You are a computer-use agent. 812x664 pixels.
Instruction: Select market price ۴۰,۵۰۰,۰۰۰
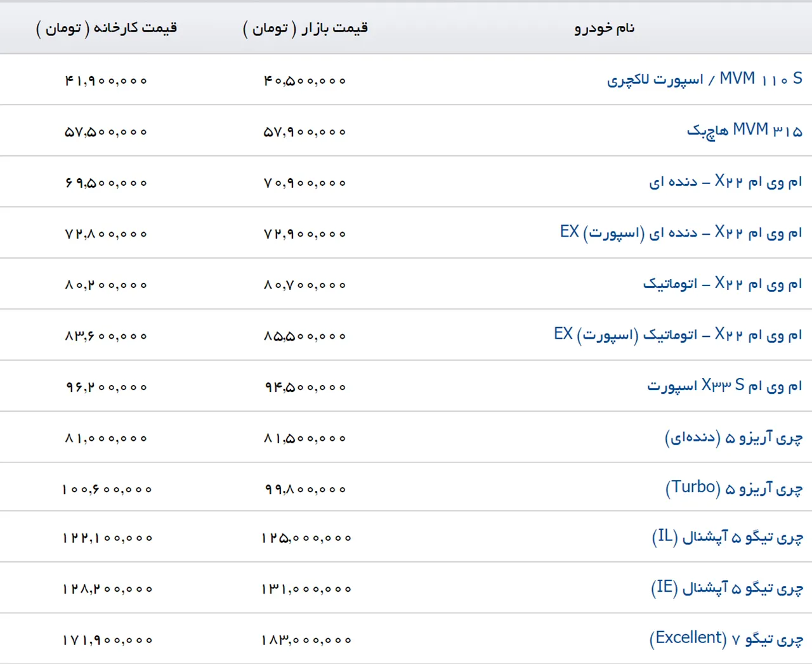[x=305, y=81]
